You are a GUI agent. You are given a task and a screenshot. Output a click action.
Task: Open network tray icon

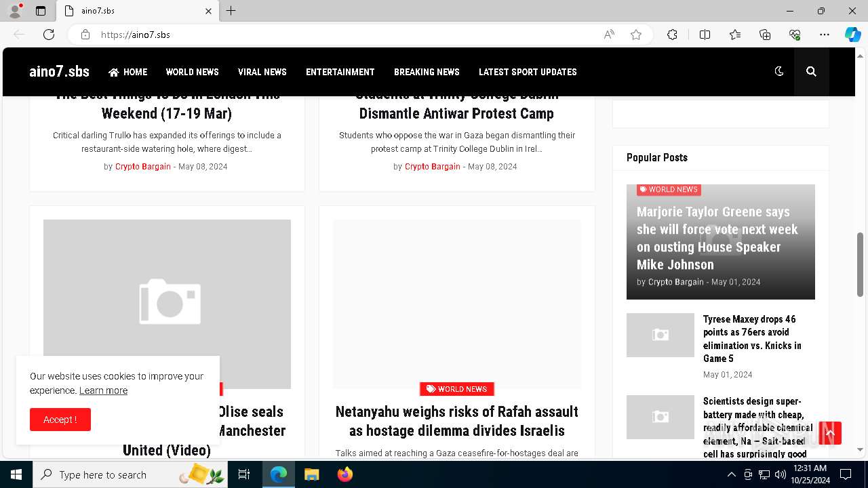[x=764, y=474]
